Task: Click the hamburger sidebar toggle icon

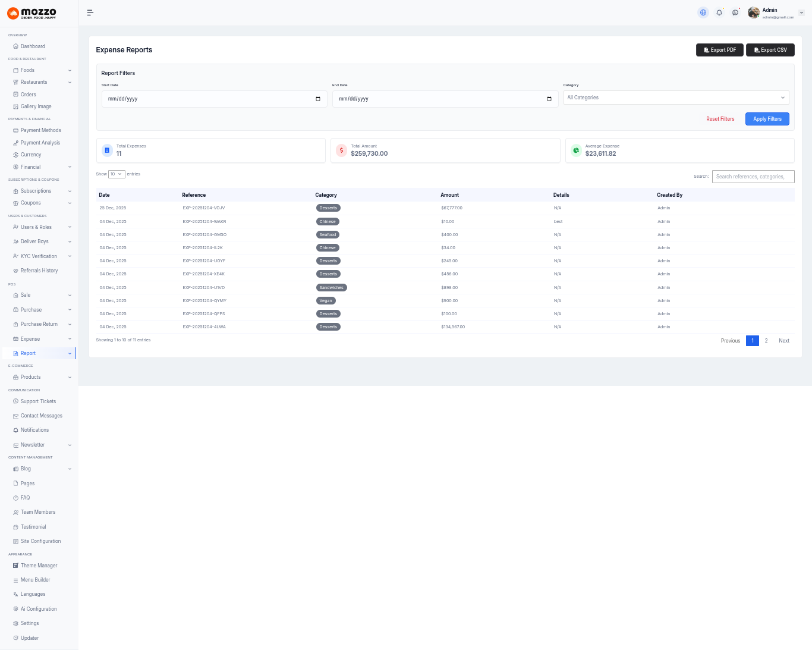Action: coord(90,12)
